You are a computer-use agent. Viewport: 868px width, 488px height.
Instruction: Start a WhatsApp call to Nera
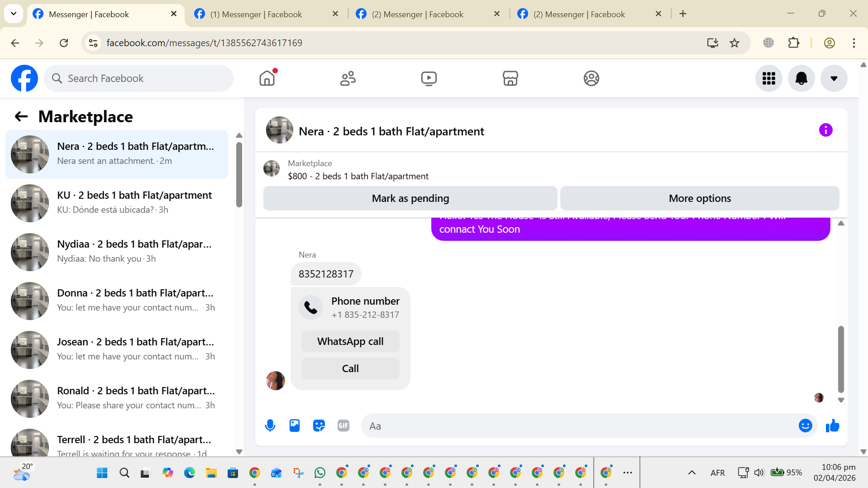point(350,341)
